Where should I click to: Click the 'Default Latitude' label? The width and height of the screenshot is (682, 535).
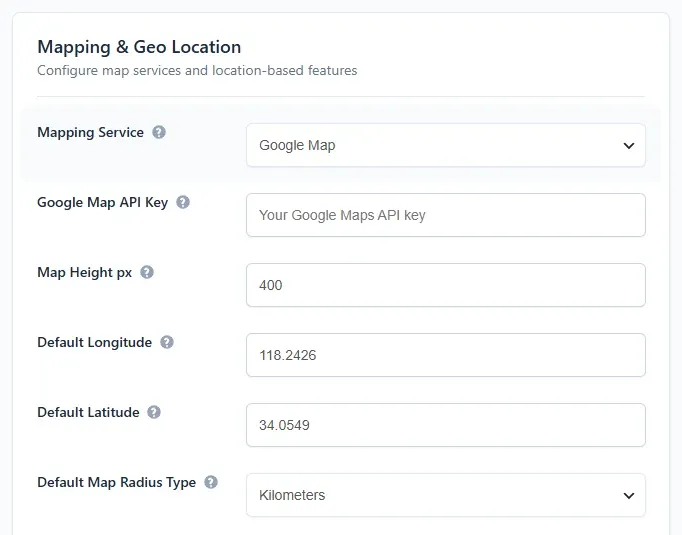(x=88, y=412)
